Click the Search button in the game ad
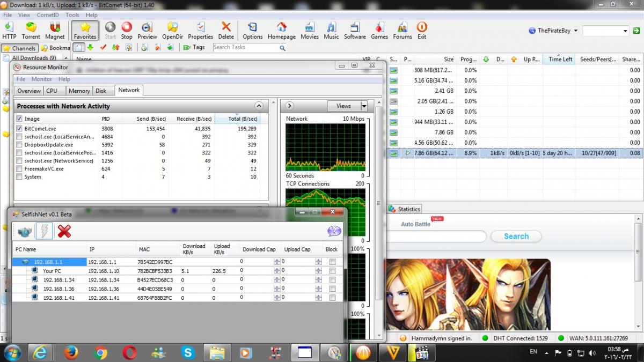The image size is (644, 362). point(516,237)
